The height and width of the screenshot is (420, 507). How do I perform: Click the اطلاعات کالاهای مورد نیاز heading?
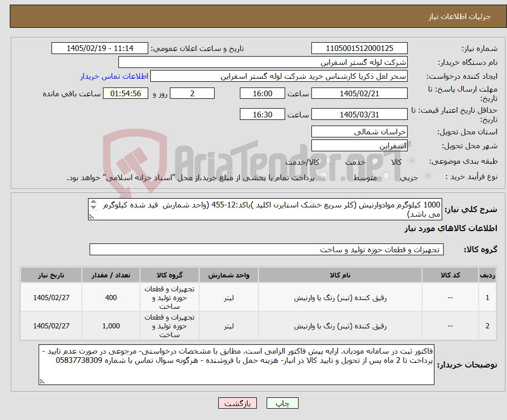click(451, 229)
